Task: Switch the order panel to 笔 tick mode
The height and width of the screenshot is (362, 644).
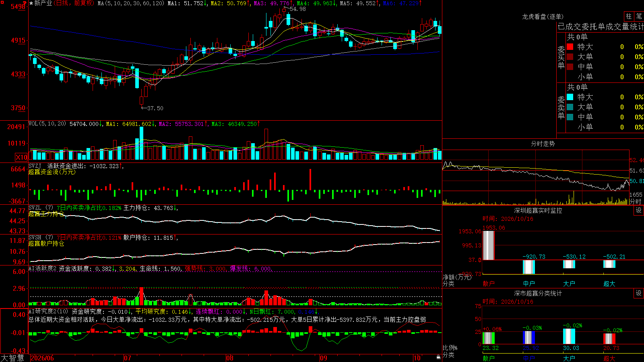Action: (x=639, y=16)
